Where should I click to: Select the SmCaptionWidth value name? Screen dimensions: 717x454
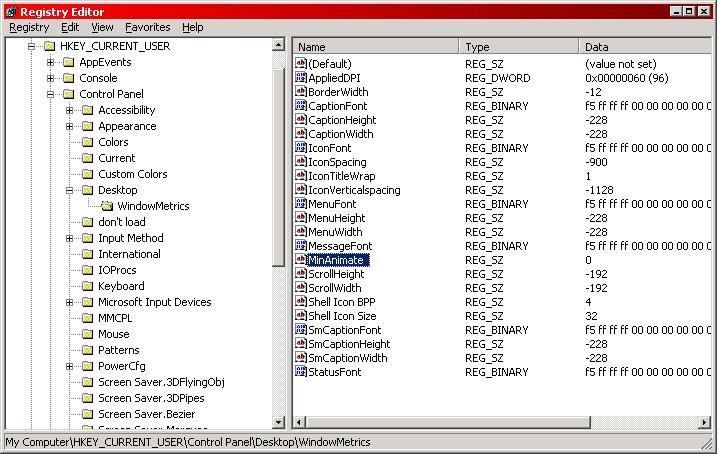[348, 358]
